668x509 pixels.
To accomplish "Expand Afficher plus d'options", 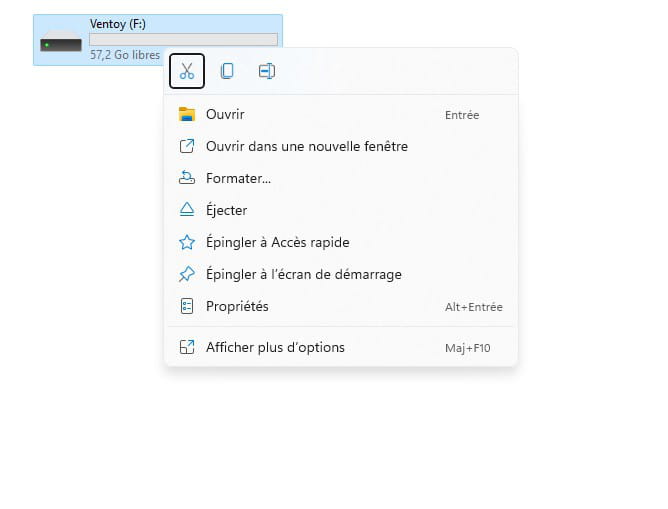I will pos(275,348).
